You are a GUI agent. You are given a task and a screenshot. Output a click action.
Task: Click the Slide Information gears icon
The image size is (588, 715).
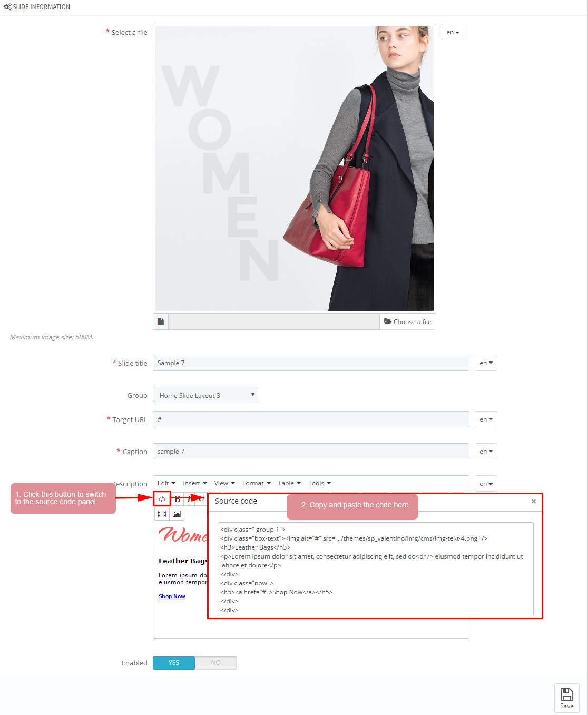click(7, 7)
